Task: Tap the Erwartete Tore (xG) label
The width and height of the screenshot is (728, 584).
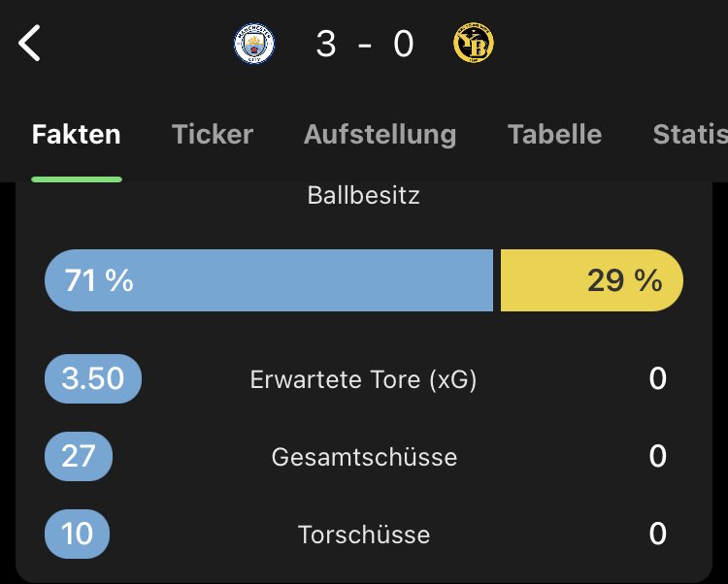Action: (364, 379)
